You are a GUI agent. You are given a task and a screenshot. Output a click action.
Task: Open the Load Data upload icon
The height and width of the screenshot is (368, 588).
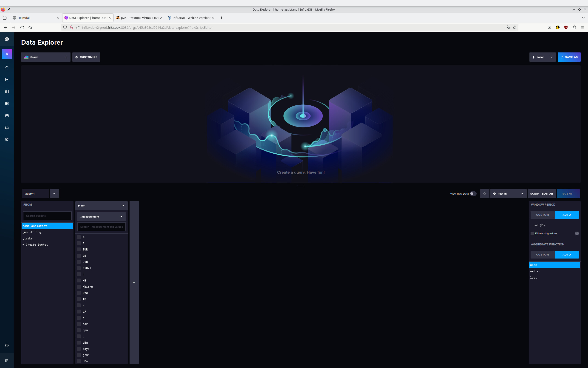tap(7, 68)
